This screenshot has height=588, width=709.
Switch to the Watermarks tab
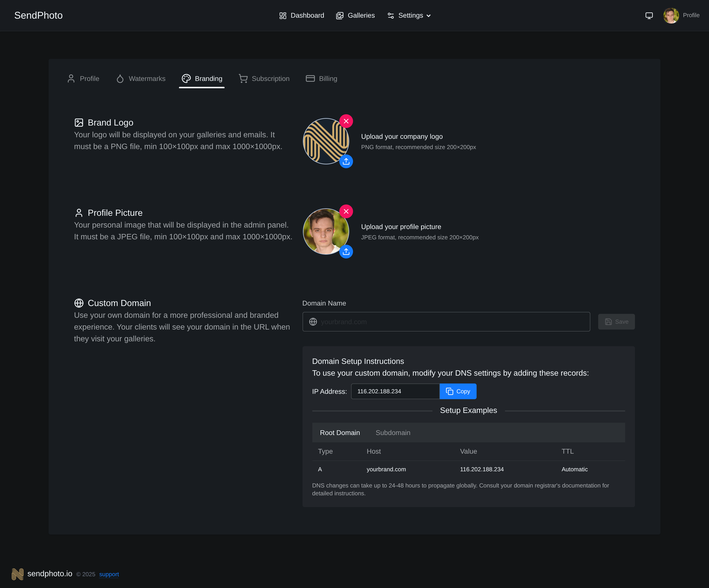[141, 79]
